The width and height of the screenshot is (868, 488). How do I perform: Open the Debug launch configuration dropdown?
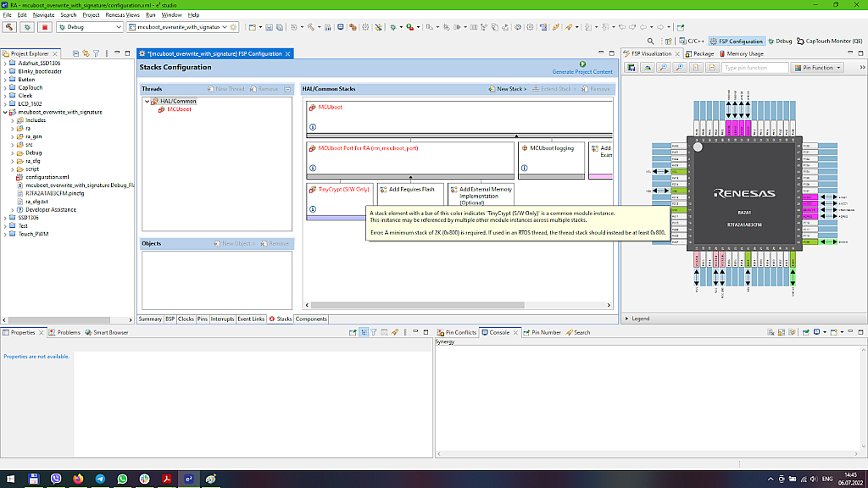118,27
